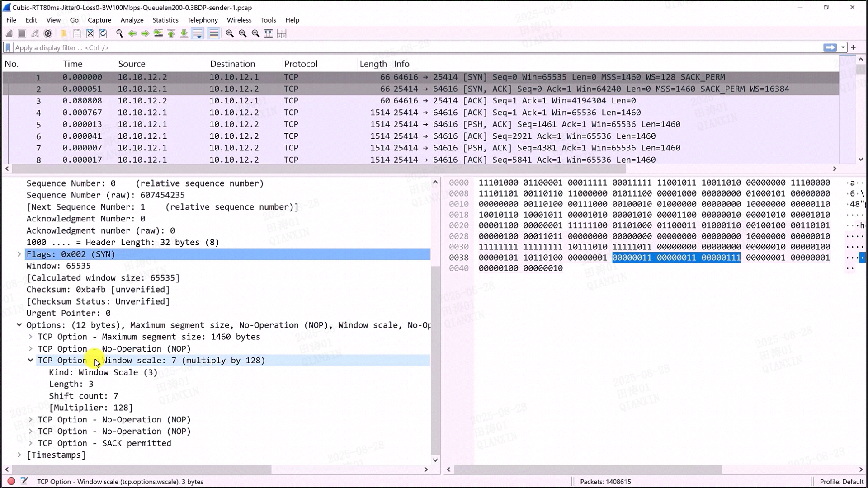Click the Find a packet magnifier icon
Screen dimensions: 868x488
[119, 33]
